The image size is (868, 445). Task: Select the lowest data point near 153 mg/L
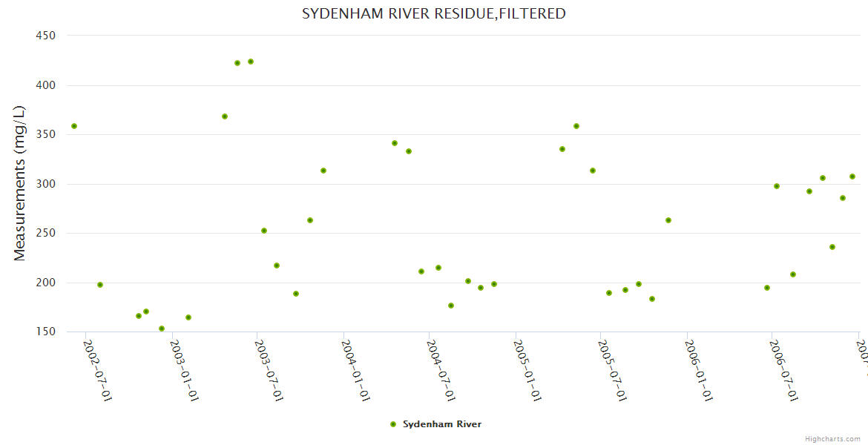coord(162,329)
